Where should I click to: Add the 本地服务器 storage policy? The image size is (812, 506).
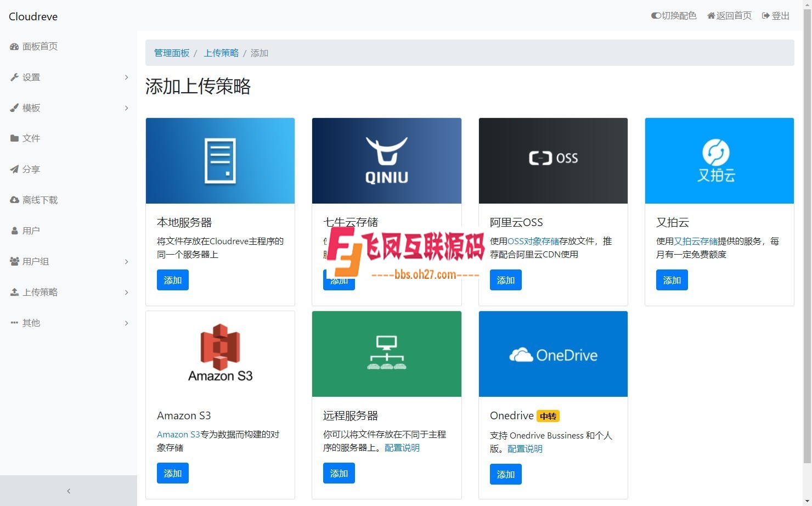(173, 280)
